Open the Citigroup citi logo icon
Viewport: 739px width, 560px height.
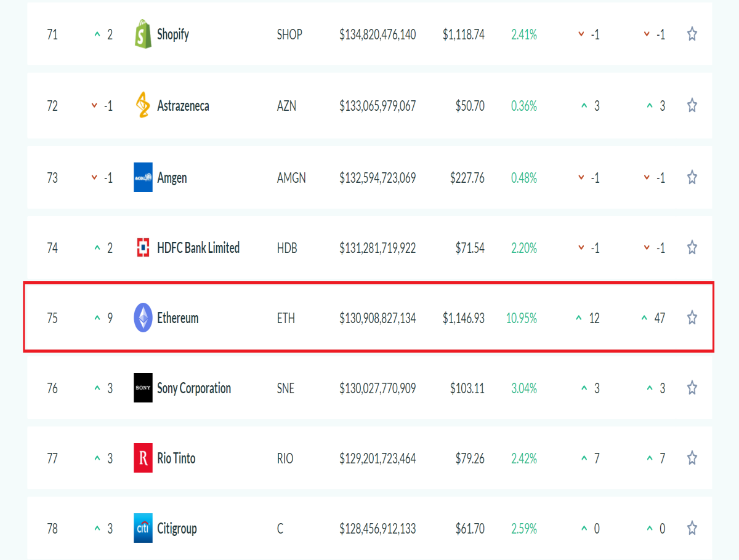[143, 529]
